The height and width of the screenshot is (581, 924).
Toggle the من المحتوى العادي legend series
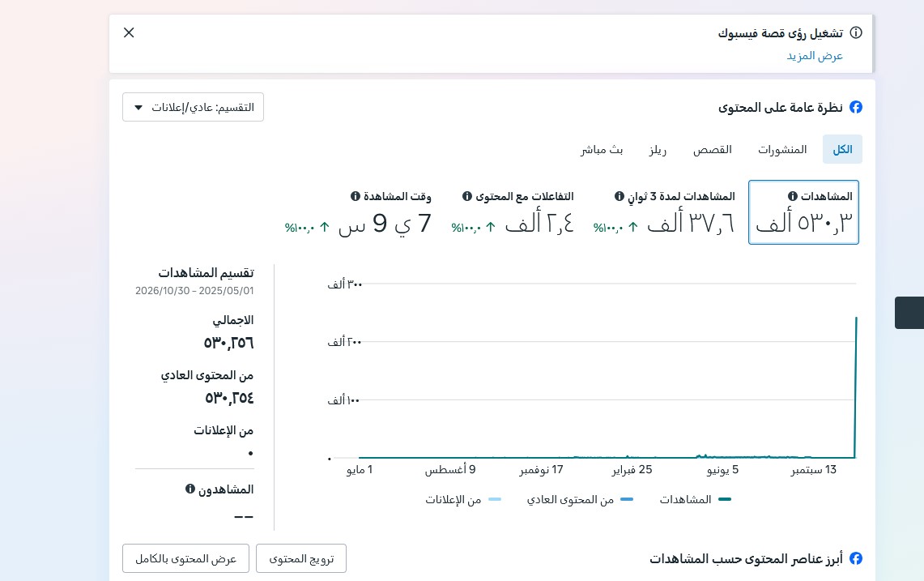pos(580,500)
